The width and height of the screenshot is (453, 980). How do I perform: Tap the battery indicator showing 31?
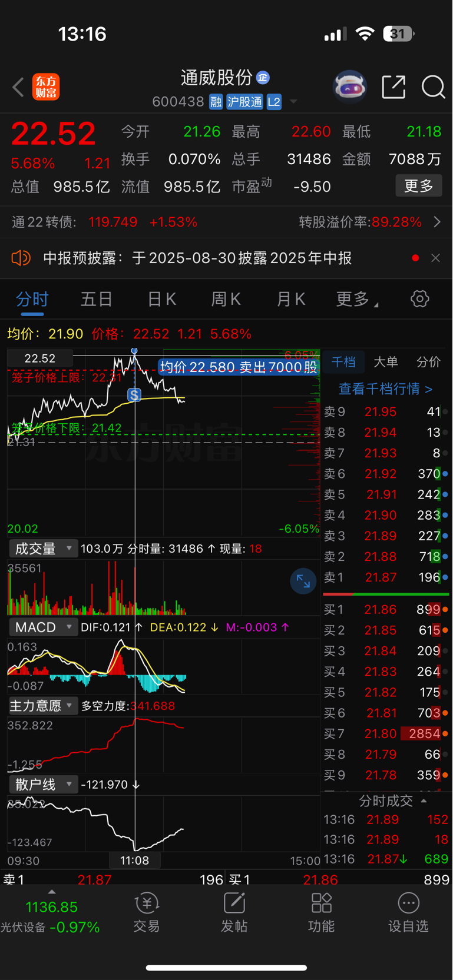click(x=399, y=34)
